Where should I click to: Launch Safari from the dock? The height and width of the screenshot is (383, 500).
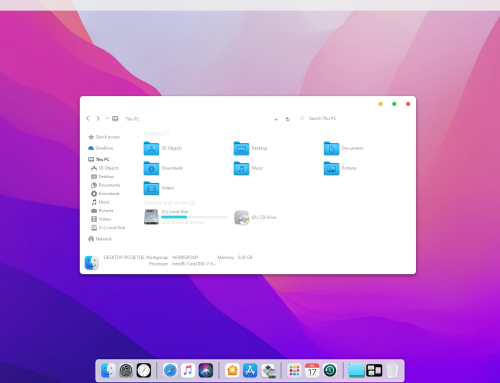pos(170,370)
